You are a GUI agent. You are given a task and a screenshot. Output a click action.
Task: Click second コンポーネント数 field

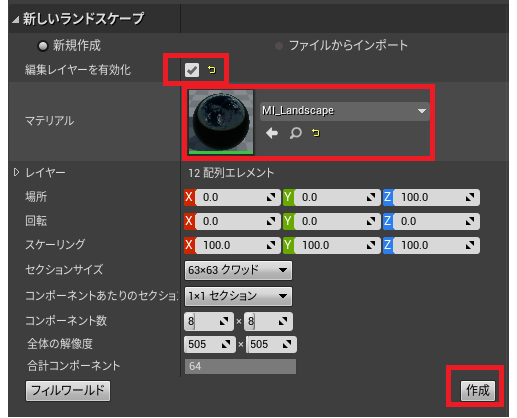tap(268, 321)
